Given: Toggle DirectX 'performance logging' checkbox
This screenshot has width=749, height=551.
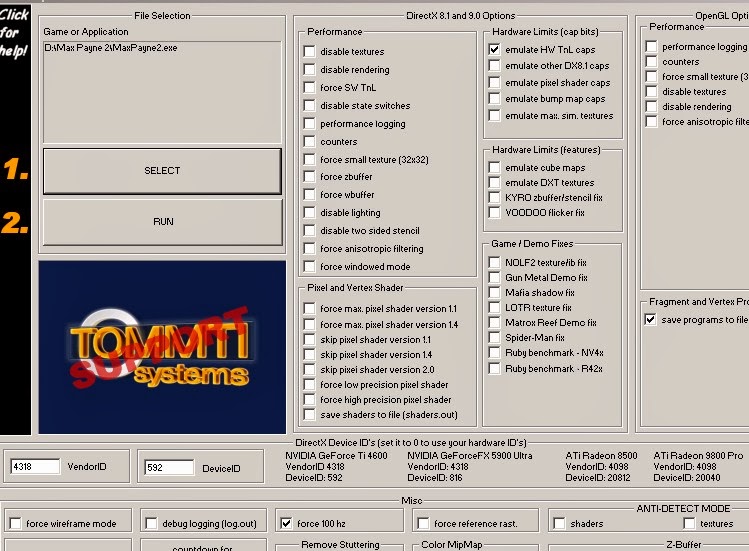Looking at the screenshot, I should point(310,123).
